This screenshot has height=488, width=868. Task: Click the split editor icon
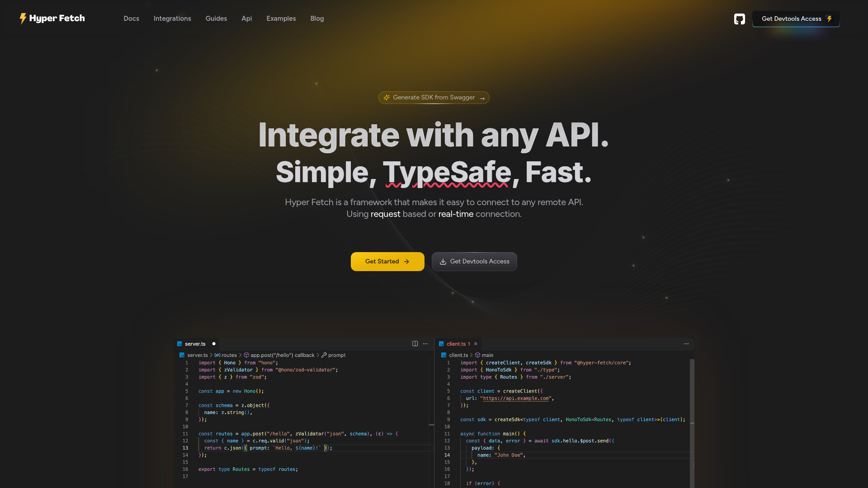(415, 344)
